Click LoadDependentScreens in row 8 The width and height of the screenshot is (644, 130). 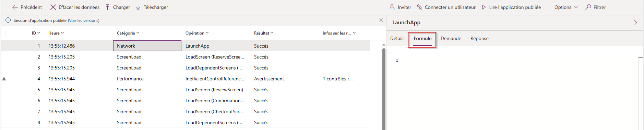pyautogui.click(x=214, y=122)
